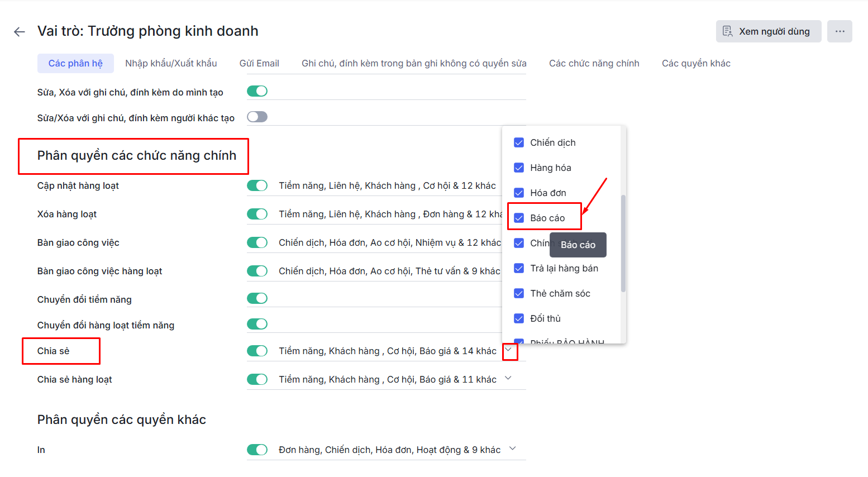This screenshot has height=477, width=868.
Task: Click the Xem người dùng button
Action: pos(768,31)
